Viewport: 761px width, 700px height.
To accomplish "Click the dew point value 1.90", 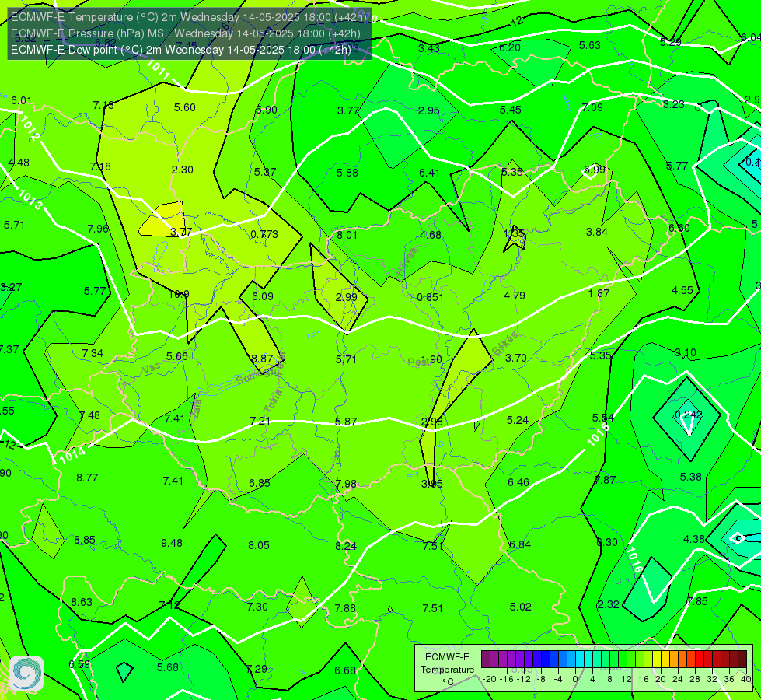I will [x=431, y=359].
